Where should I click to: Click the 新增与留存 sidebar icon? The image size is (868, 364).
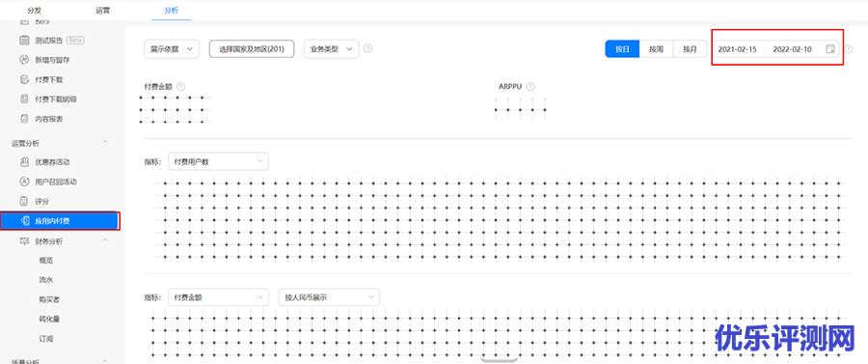(24, 59)
